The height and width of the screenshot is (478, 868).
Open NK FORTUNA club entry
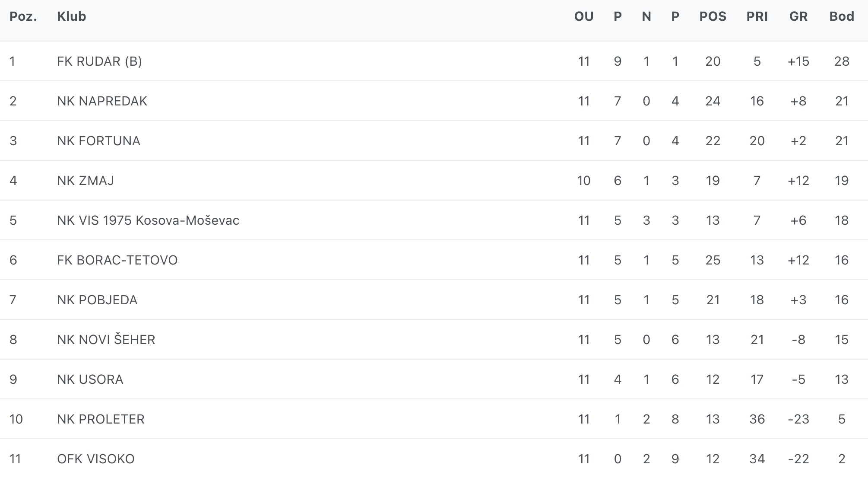coord(98,141)
